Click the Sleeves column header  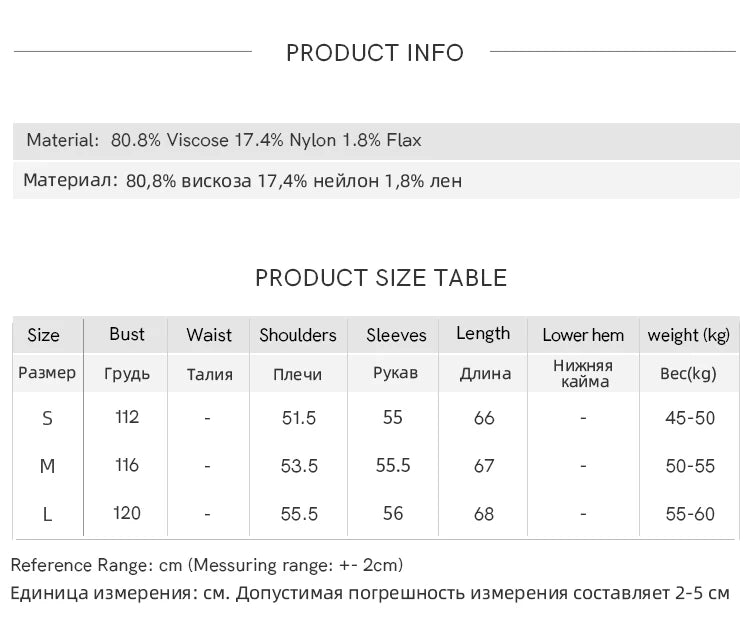coord(396,335)
